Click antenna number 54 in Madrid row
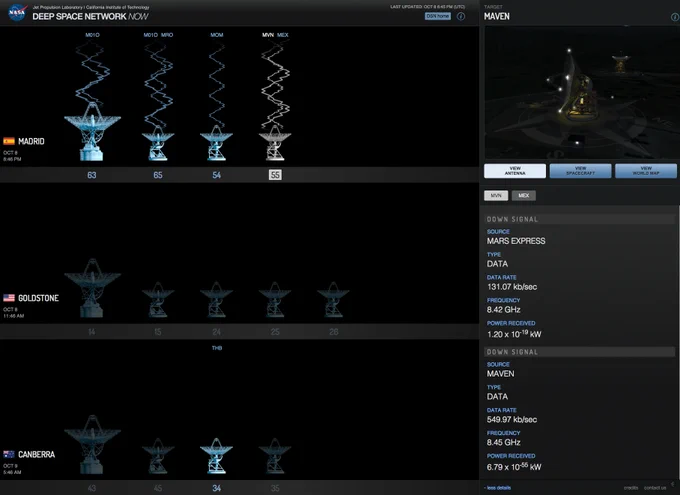The image size is (680, 495). [216, 175]
